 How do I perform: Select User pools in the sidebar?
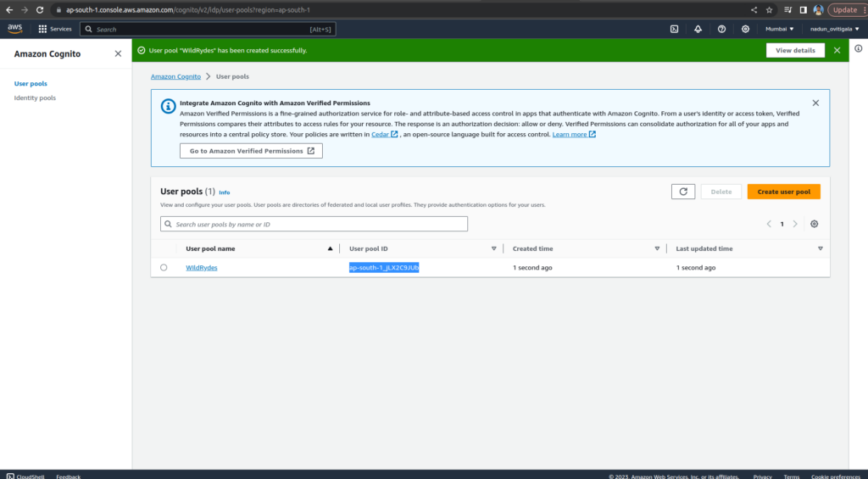tap(31, 84)
